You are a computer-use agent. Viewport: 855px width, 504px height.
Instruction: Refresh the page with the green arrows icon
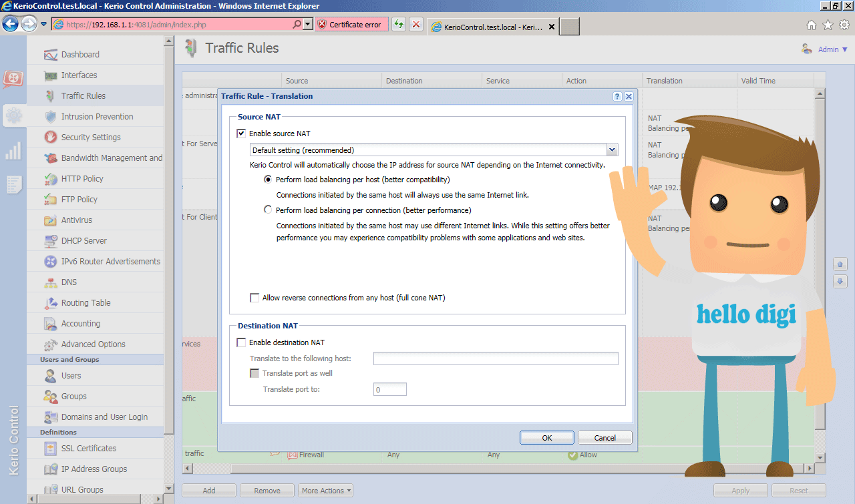point(399,25)
